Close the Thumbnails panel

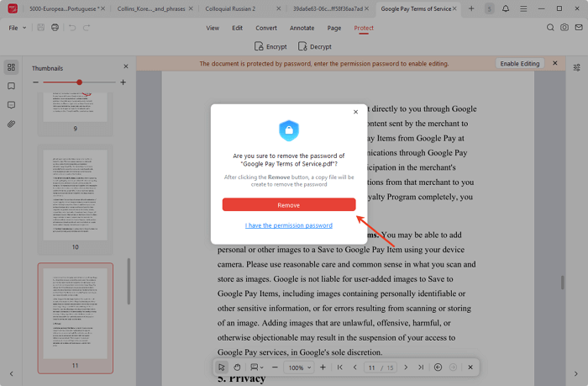[x=126, y=66]
